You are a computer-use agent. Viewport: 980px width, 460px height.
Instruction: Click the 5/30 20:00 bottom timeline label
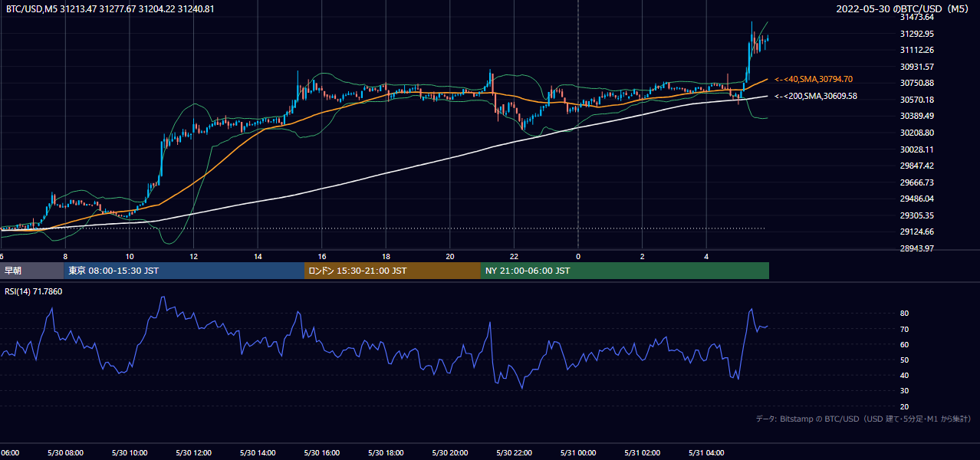click(x=449, y=453)
